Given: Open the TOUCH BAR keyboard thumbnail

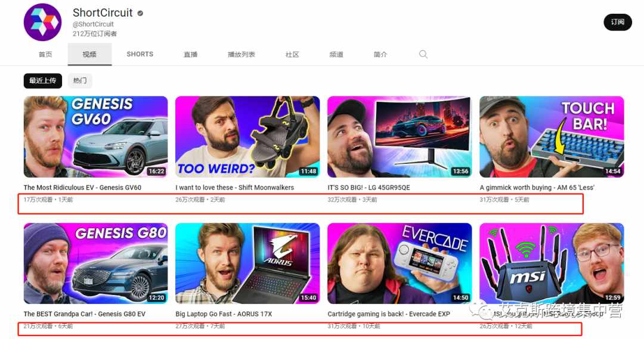Looking at the screenshot, I should click(x=552, y=136).
